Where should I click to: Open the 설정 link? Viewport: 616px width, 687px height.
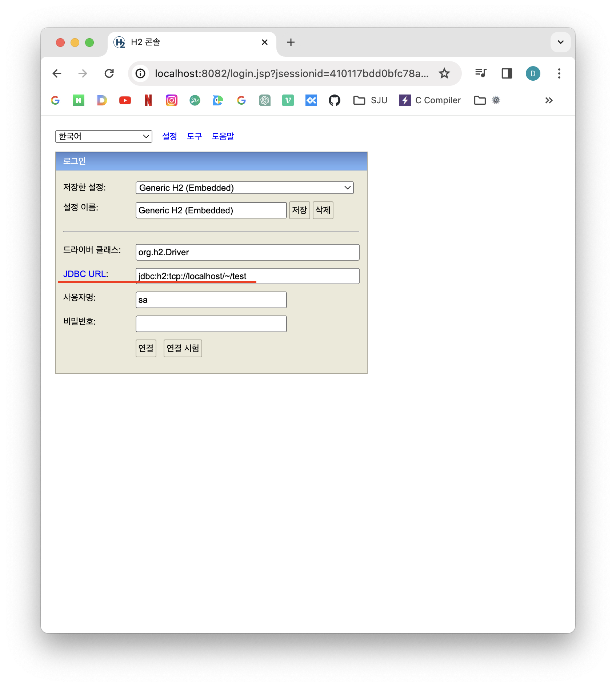click(169, 136)
